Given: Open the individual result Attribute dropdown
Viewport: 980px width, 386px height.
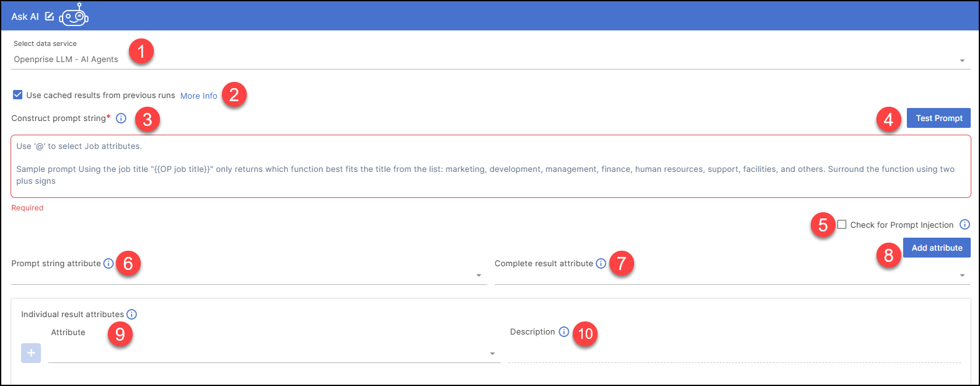Looking at the screenshot, I should (275, 354).
